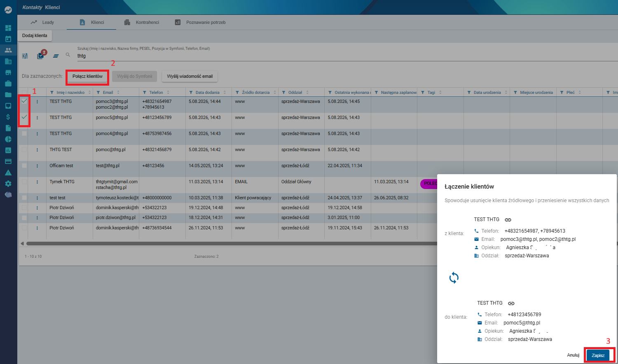Open the filter on Oddział column header
618x364 pixels.
284,93
